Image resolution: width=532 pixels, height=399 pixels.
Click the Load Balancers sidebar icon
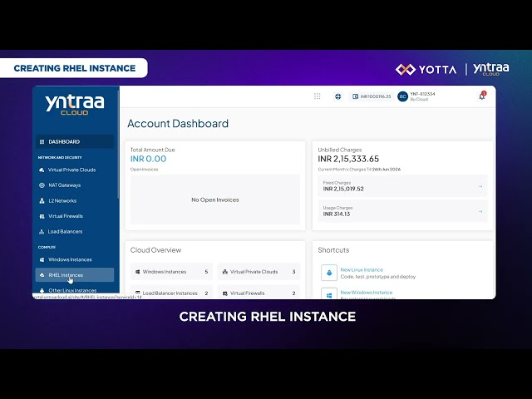(42, 232)
